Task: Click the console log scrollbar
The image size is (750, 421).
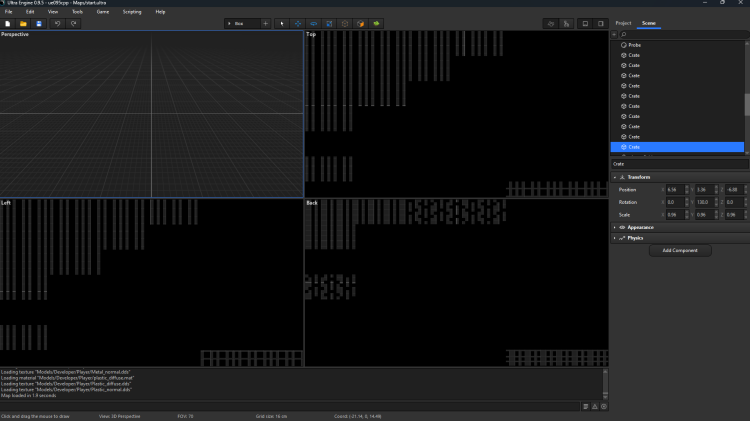Action: (605, 384)
